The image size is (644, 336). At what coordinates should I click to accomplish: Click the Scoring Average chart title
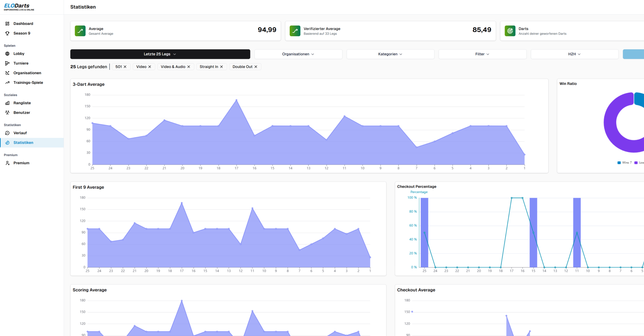pyautogui.click(x=89, y=290)
